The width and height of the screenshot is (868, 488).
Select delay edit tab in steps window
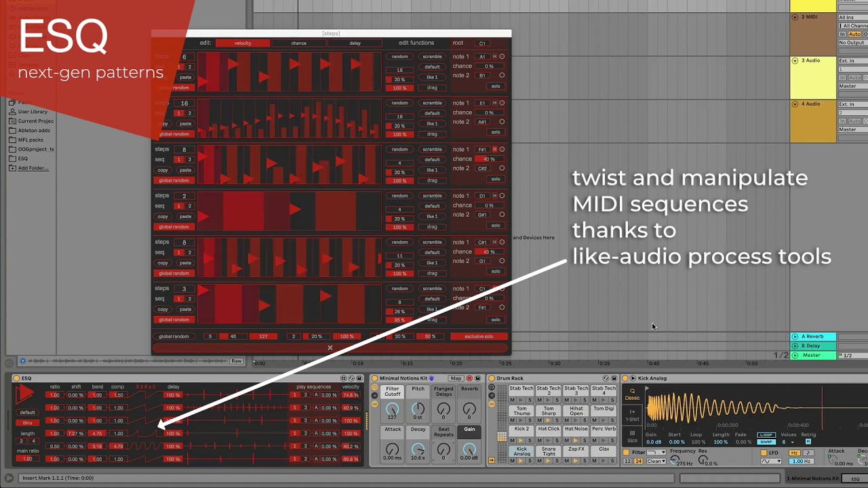[355, 43]
